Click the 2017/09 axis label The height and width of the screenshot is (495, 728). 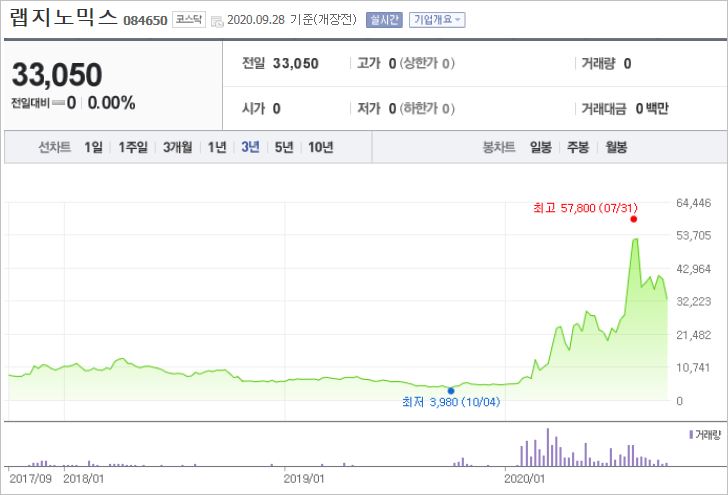coord(30,479)
